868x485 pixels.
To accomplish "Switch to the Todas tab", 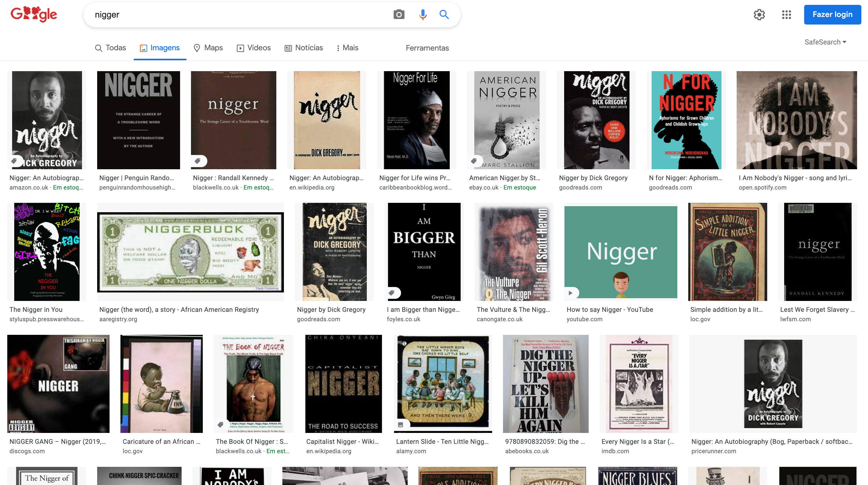I will (110, 48).
